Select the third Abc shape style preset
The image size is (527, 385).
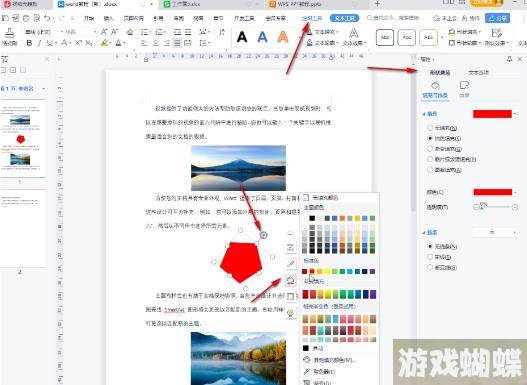428,37
